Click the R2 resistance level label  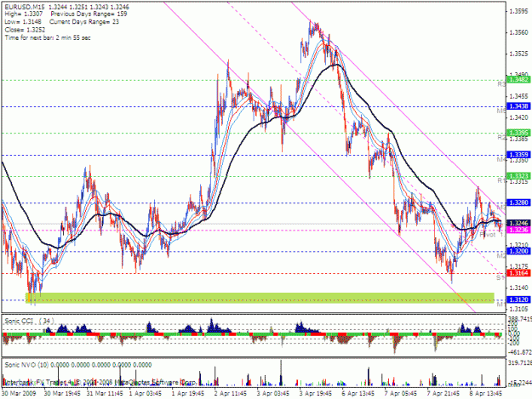point(501,137)
